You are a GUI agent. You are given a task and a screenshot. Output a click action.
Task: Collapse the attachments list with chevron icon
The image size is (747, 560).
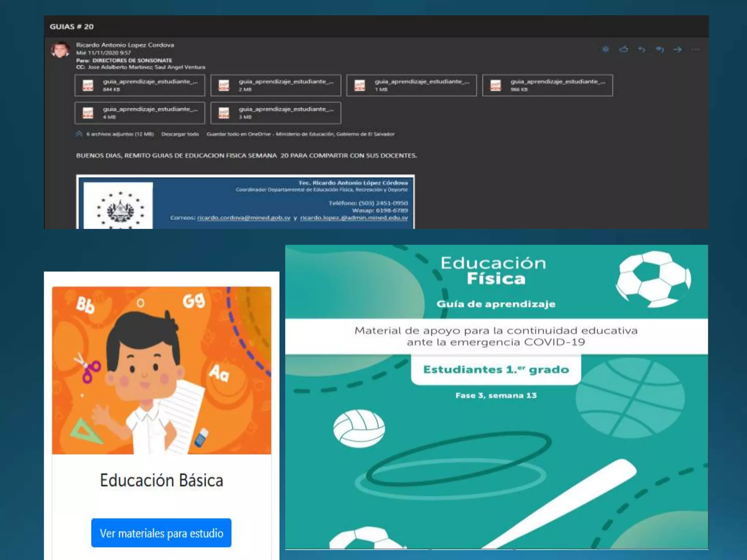click(79, 134)
